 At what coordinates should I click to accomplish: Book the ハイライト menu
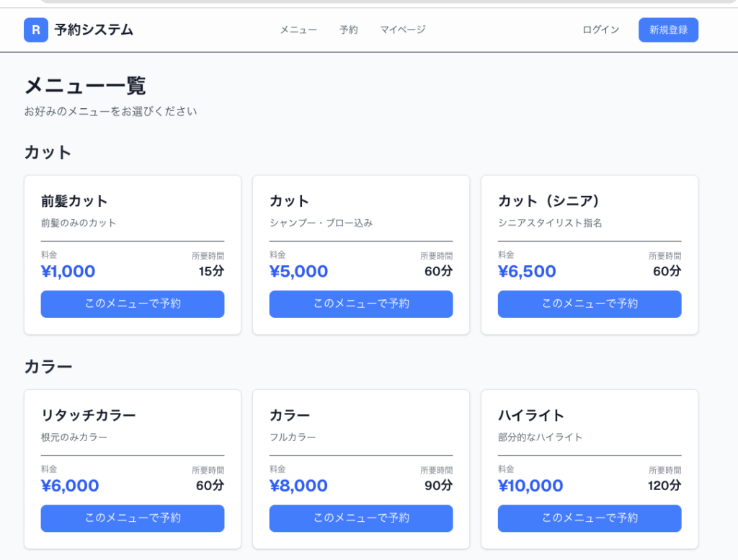(x=590, y=518)
